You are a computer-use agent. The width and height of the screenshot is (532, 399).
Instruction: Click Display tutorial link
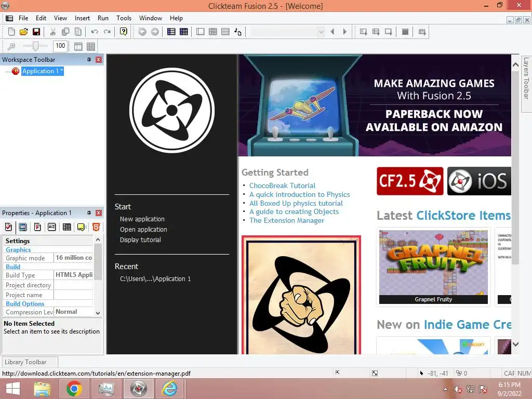click(140, 240)
